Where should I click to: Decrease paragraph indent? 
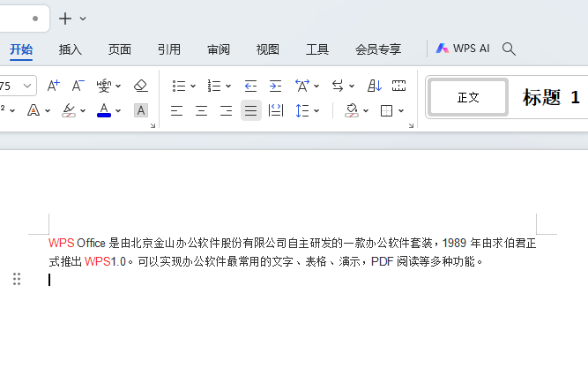tap(250, 86)
